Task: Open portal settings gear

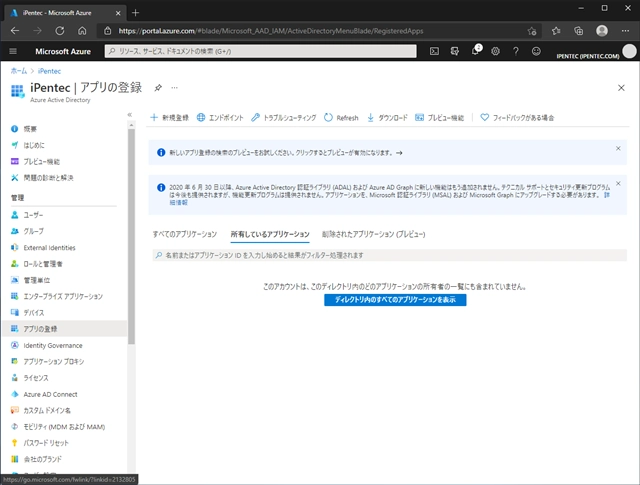Action: pyautogui.click(x=496, y=51)
